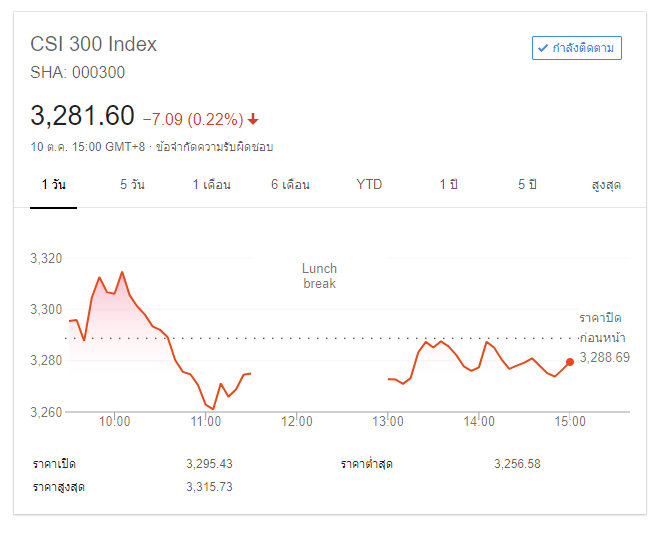Select the YTD tab
The image size is (667, 534).
pos(369,185)
